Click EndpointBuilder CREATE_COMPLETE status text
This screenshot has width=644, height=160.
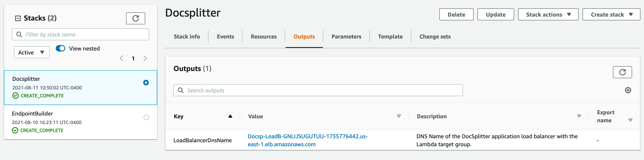coord(42,130)
